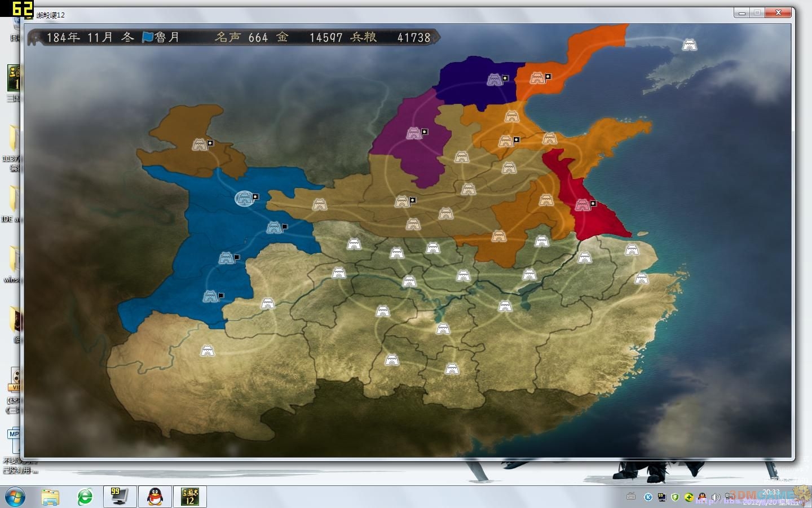Click the volume speaker icon in system tray
The height and width of the screenshot is (508, 812).
point(716,497)
